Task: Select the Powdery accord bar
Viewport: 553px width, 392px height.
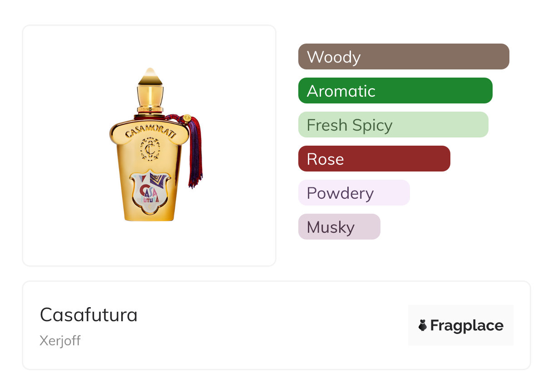Action: pyautogui.click(x=354, y=193)
